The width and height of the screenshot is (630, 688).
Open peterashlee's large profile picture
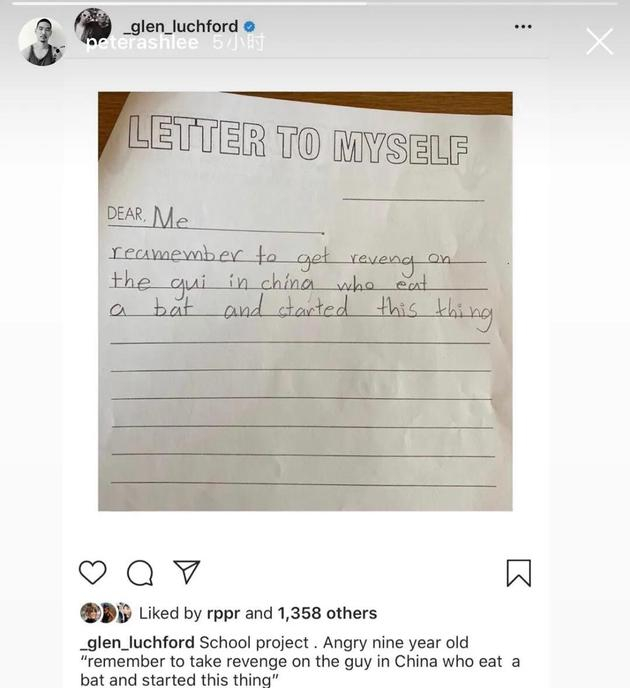[42, 42]
